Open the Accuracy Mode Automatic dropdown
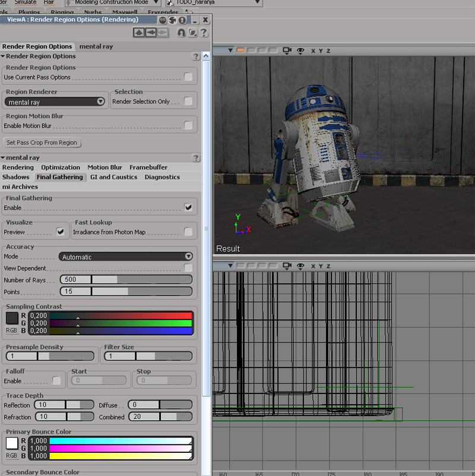The height and width of the screenshot is (476, 475). (x=126, y=257)
